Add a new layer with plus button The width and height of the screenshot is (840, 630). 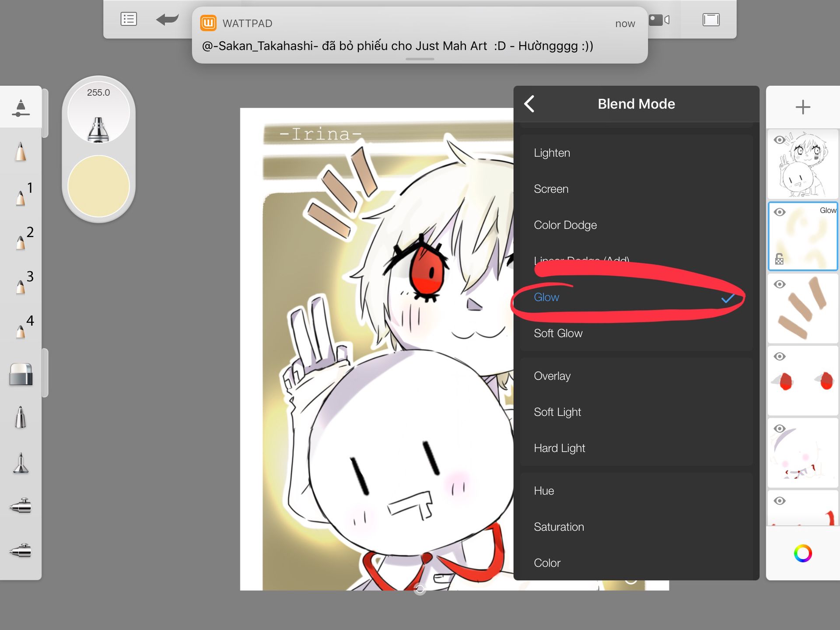coord(802,107)
